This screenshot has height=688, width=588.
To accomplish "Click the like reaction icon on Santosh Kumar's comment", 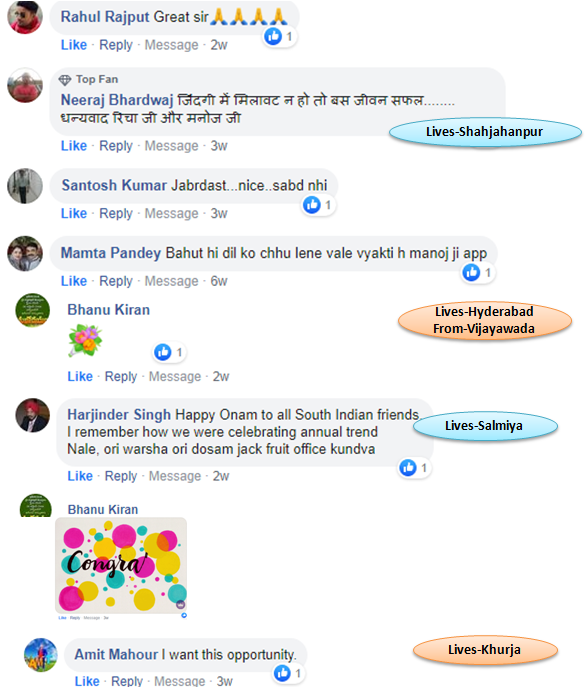I will pos(312,205).
